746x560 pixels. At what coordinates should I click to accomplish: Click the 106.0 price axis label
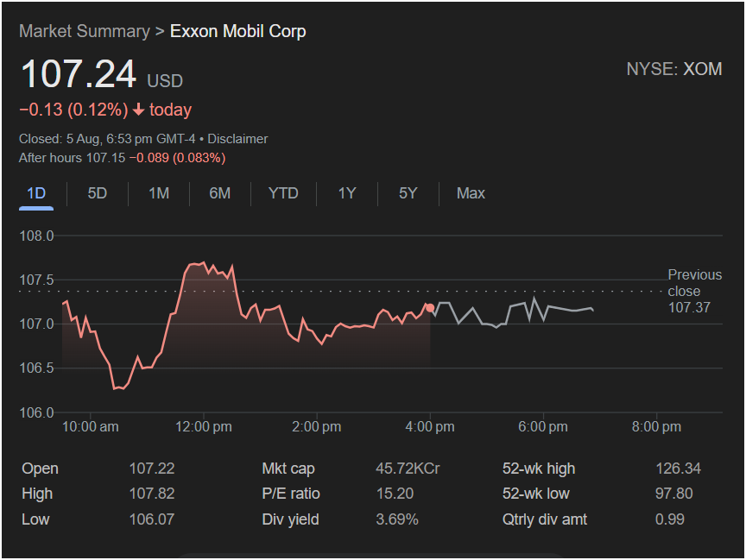[36, 412]
